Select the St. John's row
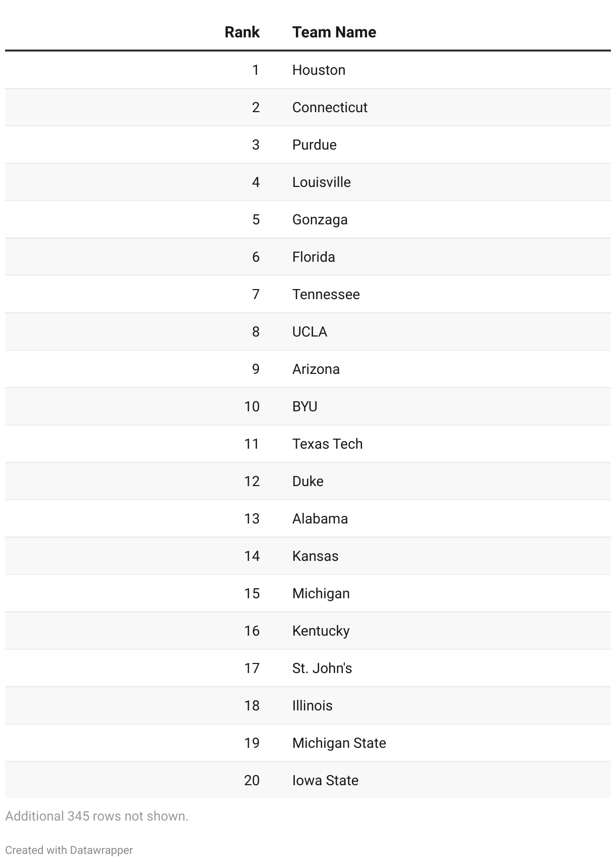Screen dimensions: 616x862 (x=322, y=668)
